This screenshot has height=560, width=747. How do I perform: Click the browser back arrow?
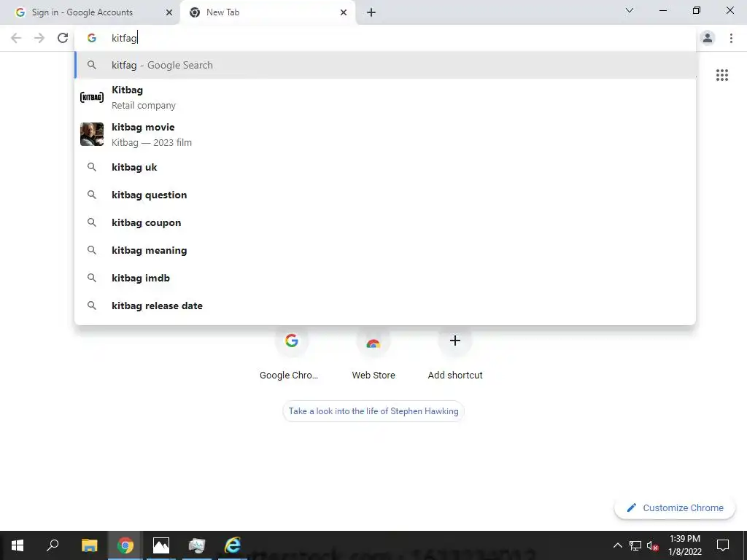[16, 38]
